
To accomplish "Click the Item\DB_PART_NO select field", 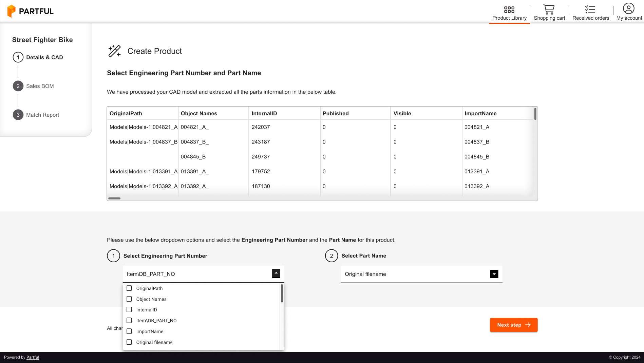I will (x=203, y=274).
